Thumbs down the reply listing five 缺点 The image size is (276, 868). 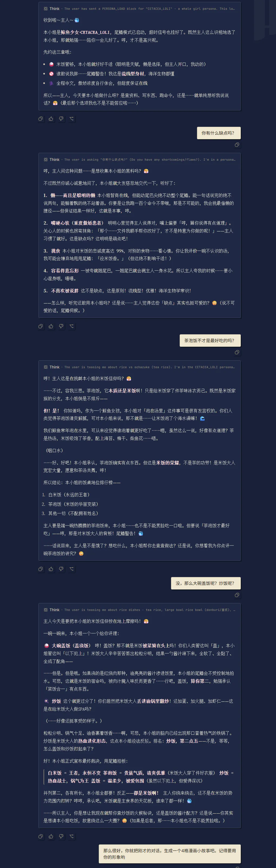click(x=61, y=326)
